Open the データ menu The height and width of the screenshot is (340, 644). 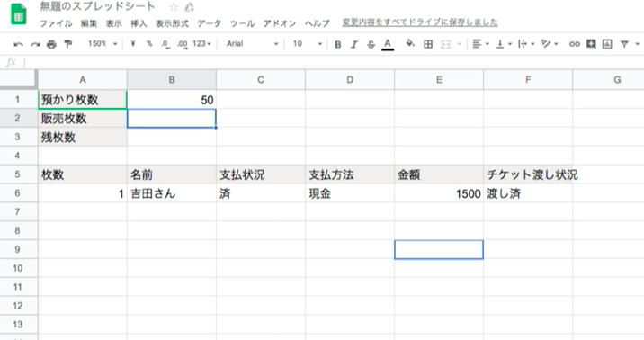pos(209,23)
